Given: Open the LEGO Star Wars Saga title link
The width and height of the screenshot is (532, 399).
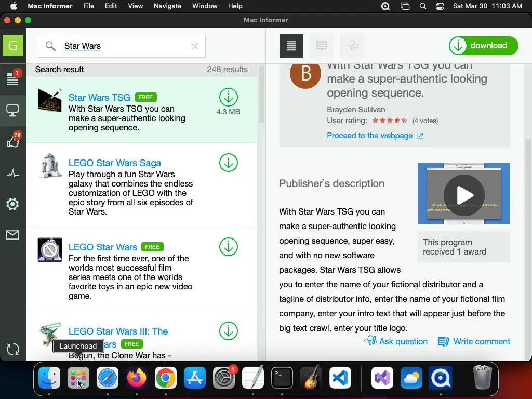Looking at the screenshot, I should click(x=115, y=163).
